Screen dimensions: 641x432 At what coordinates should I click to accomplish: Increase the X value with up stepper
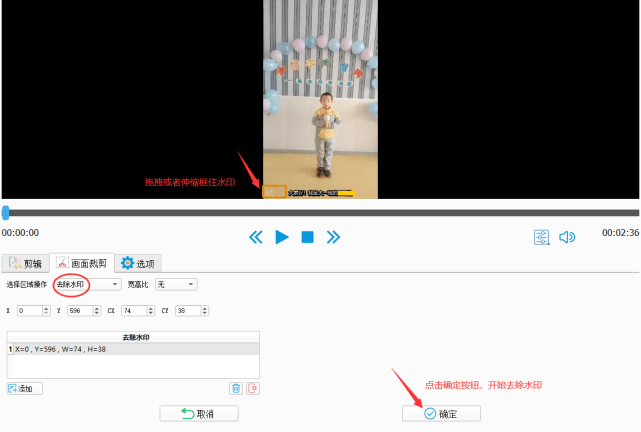tap(46, 308)
